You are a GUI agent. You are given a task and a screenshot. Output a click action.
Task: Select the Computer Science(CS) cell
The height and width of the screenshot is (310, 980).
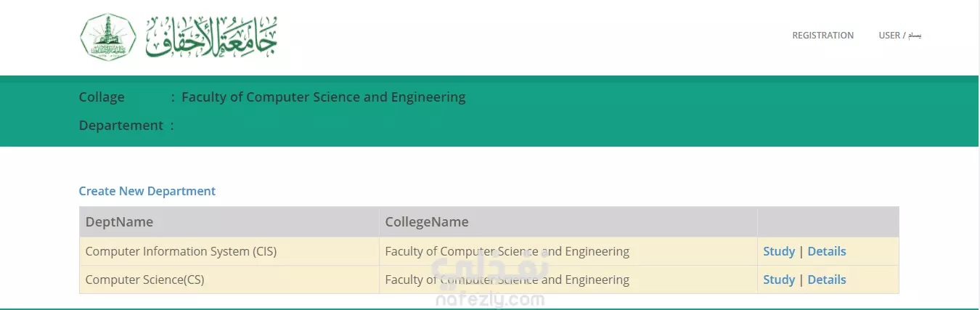coord(229,280)
